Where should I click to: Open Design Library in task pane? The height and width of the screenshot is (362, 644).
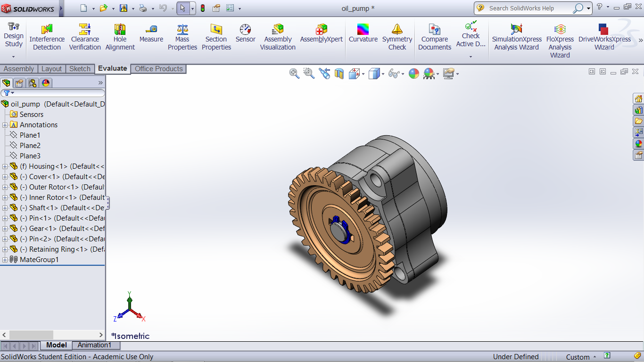point(638,110)
